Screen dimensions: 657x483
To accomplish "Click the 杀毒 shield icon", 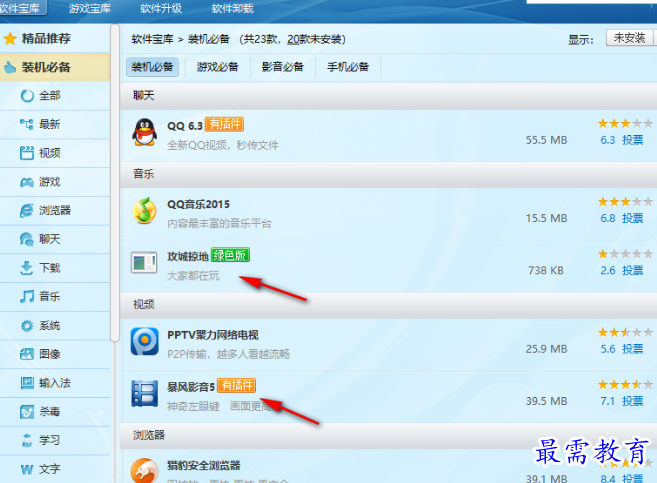I will 27,412.
